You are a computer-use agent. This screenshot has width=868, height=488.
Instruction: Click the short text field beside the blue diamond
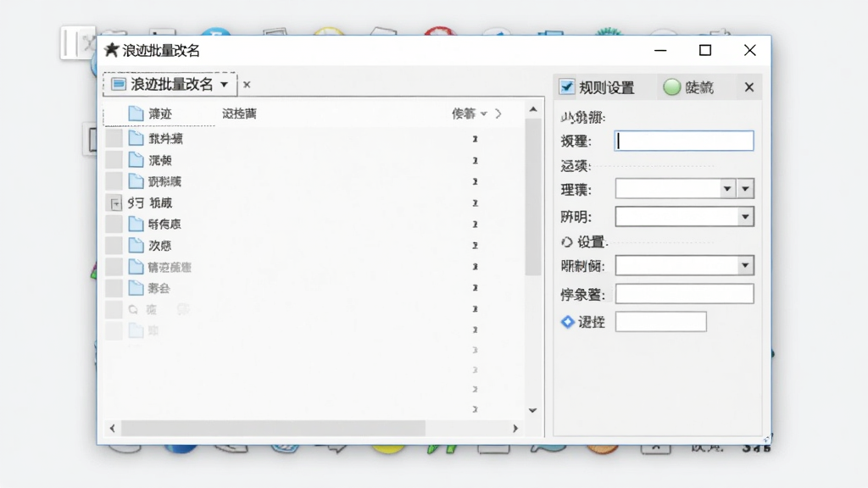pyautogui.click(x=661, y=322)
